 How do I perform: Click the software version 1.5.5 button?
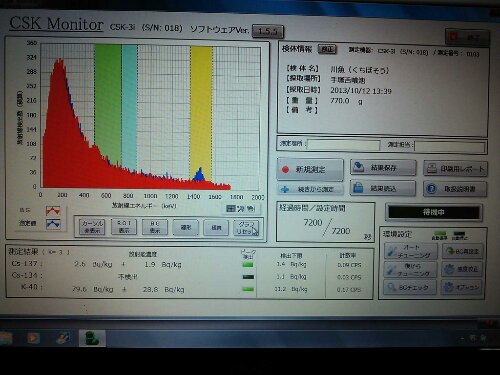click(x=268, y=31)
